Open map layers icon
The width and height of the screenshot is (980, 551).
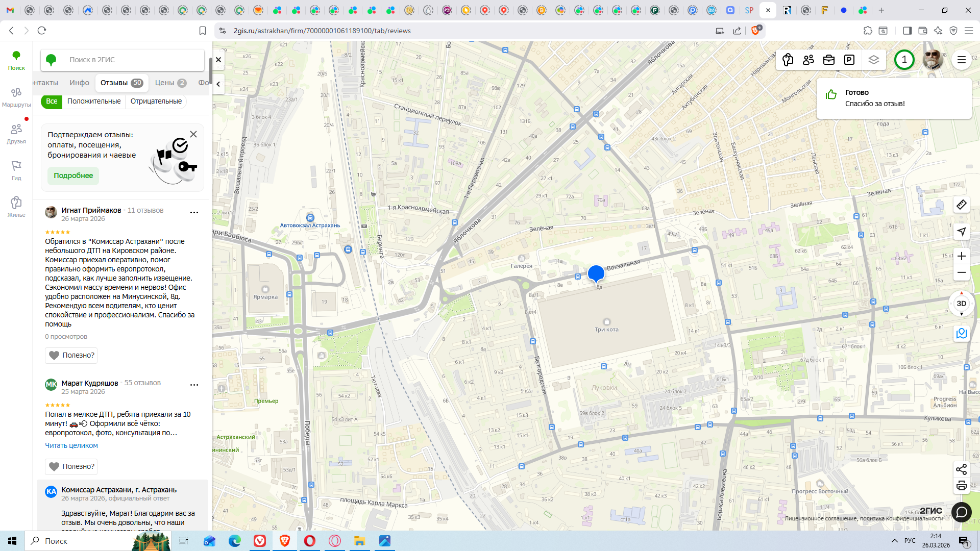874,60
